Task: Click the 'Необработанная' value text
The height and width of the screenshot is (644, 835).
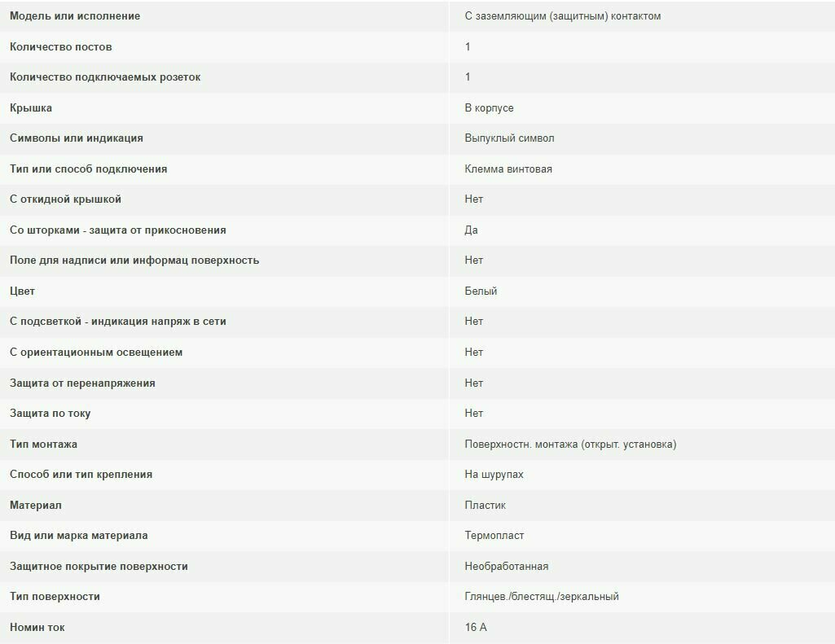Action: (506, 567)
